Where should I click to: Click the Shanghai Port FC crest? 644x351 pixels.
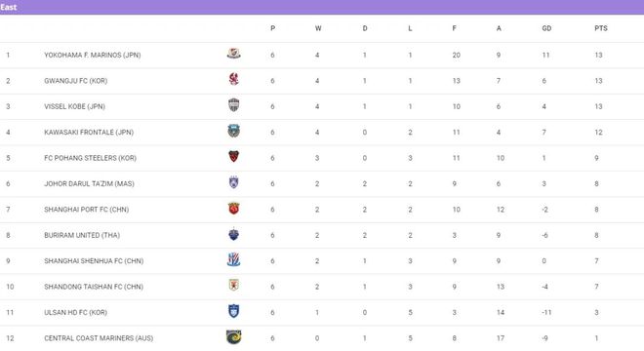tap(234, 208)
